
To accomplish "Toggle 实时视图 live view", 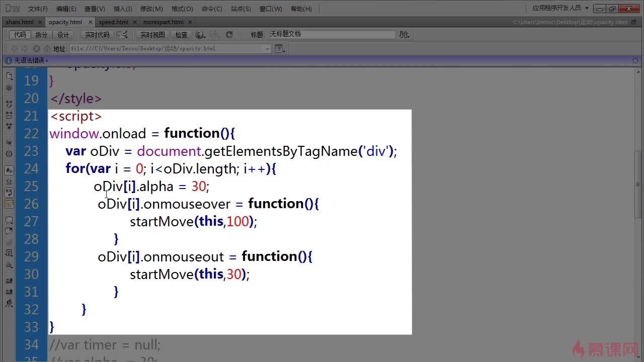I will 152,35.
